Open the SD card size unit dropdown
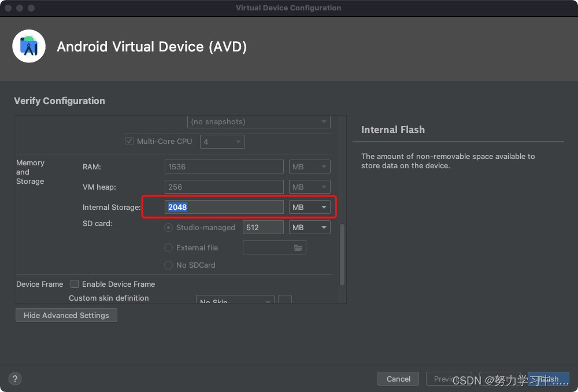 [x=310, y=228]
